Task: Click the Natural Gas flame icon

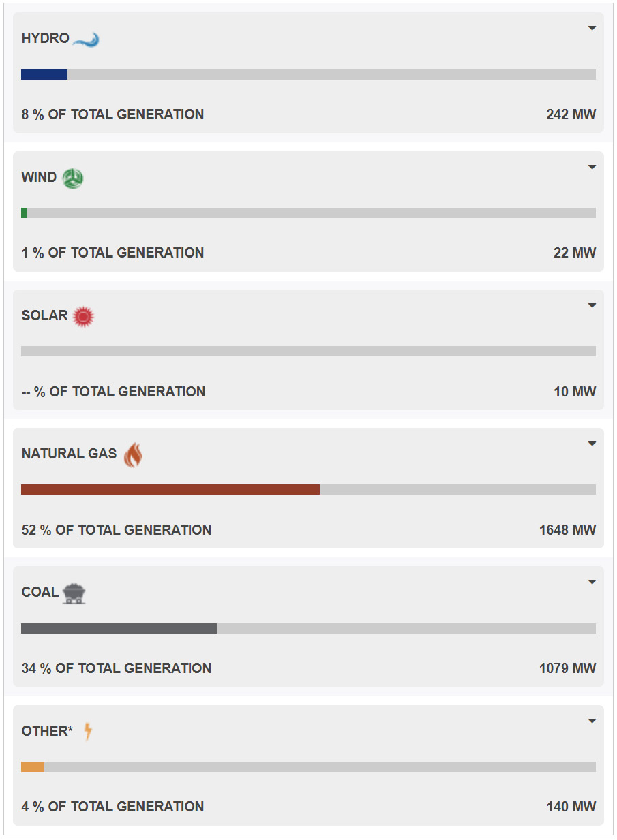Action: 133,454
